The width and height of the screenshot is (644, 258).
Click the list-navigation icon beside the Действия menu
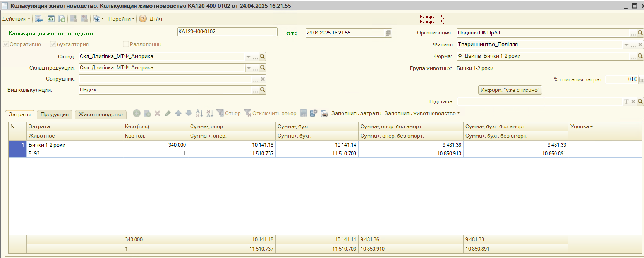tap(38, 19)
